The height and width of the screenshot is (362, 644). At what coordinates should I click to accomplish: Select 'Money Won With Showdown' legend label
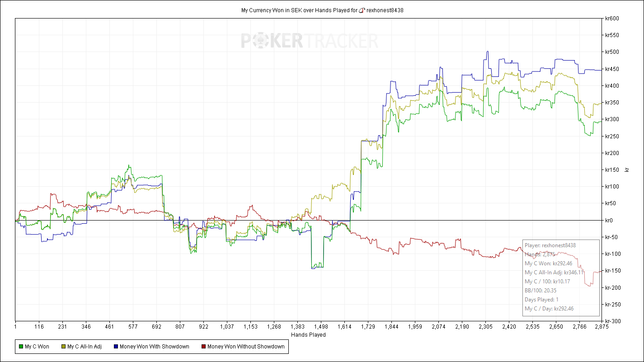click(x=155, y=347)
